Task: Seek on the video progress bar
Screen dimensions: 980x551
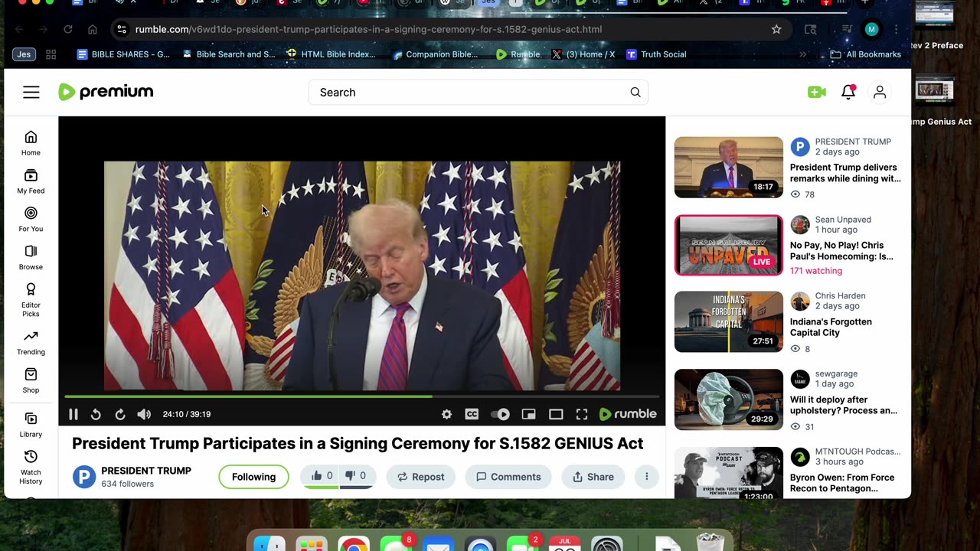Action: pos(361,396)
